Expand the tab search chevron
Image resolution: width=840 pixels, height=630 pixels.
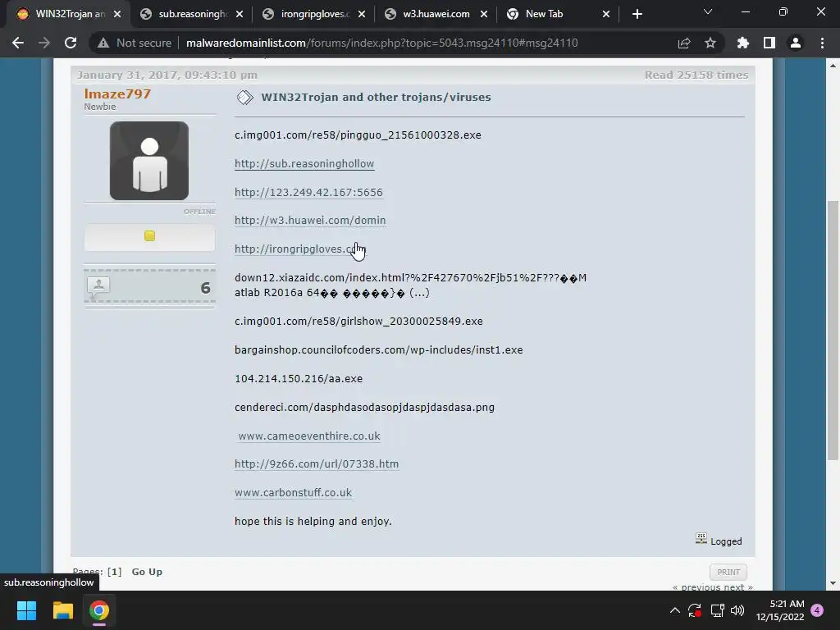[708, 11]
